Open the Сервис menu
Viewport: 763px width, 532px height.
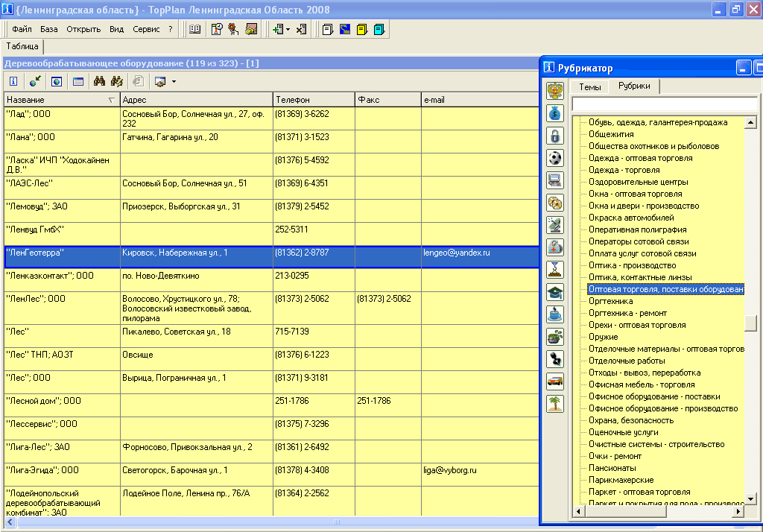tap(146, 29)
